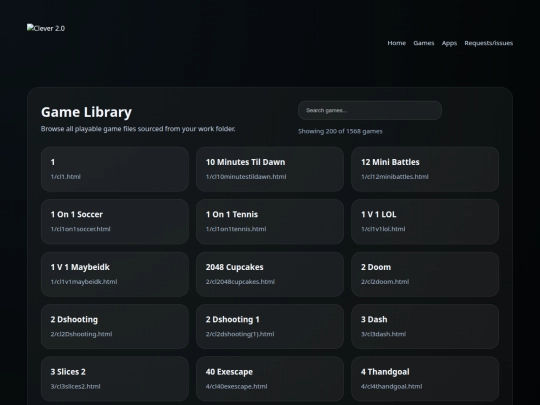540x405 pixels.
Task: Click path text 2/cl2048cupcakes.html
Action: 240,282
